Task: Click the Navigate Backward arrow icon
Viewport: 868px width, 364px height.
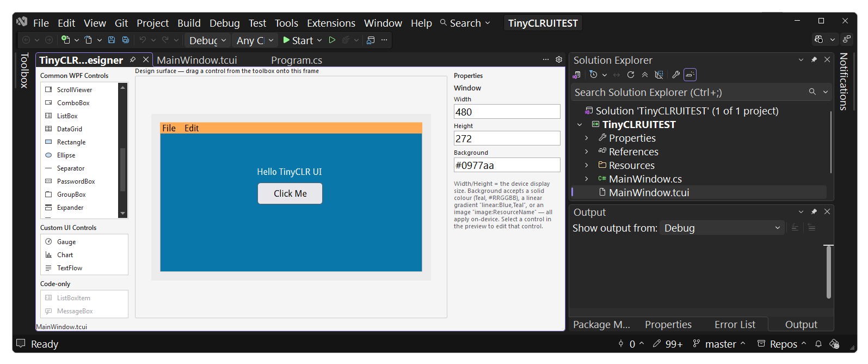Action: (26, 40)
